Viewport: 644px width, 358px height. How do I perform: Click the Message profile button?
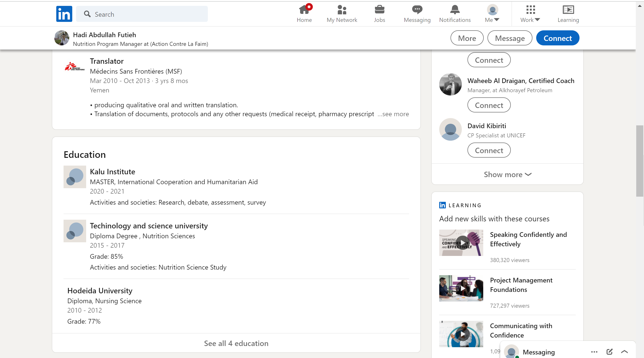pyautogui.click(x=510, y=38)
